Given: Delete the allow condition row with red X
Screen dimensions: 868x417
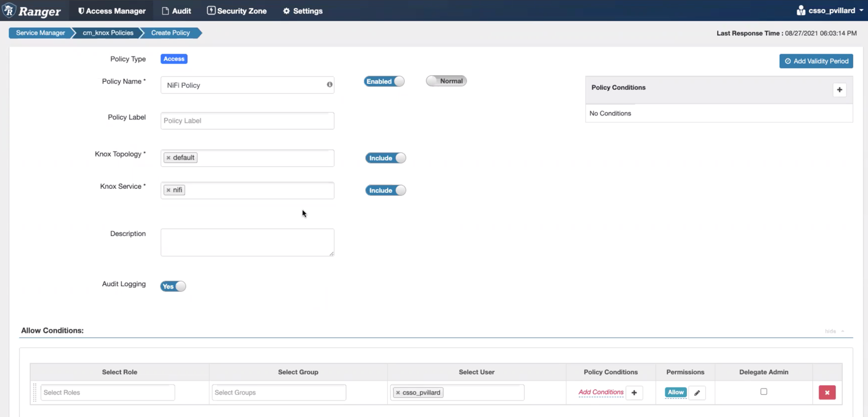Looking at the screenshot, I should (826, 393).
